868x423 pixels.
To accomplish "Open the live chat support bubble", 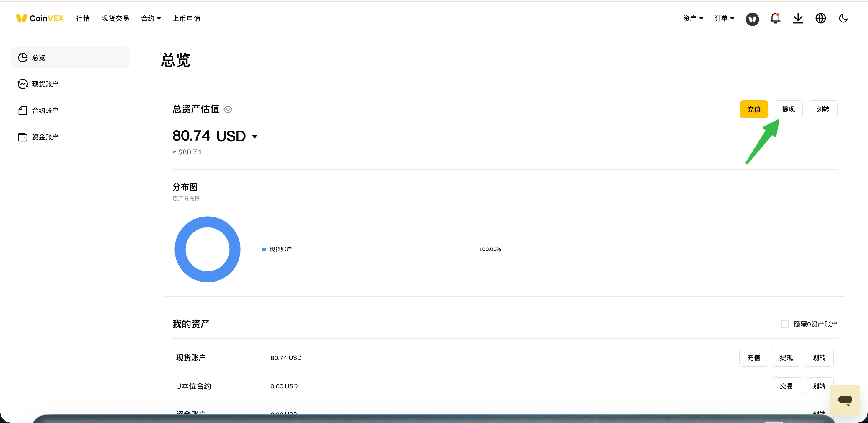I will click(x=845, y=401).
